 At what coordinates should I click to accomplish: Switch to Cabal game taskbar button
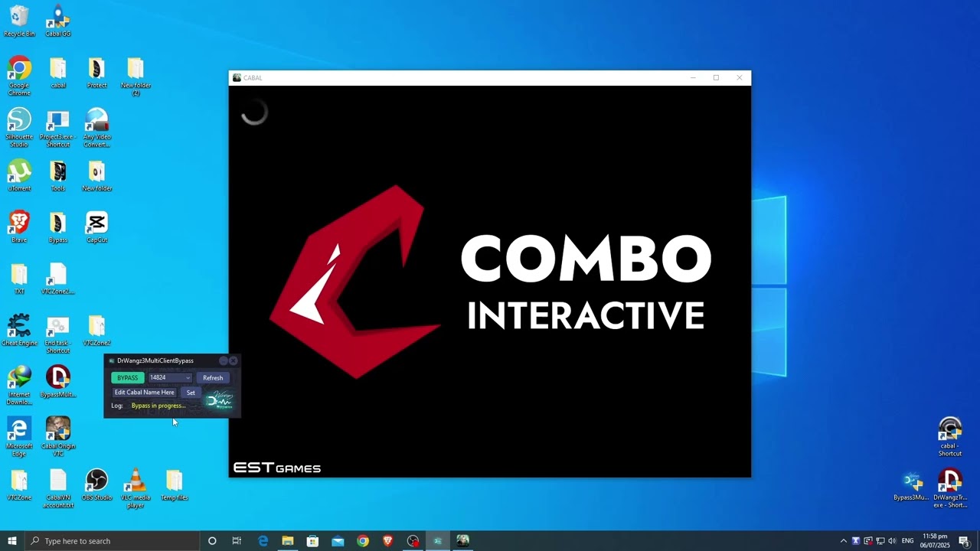point(462,541)
